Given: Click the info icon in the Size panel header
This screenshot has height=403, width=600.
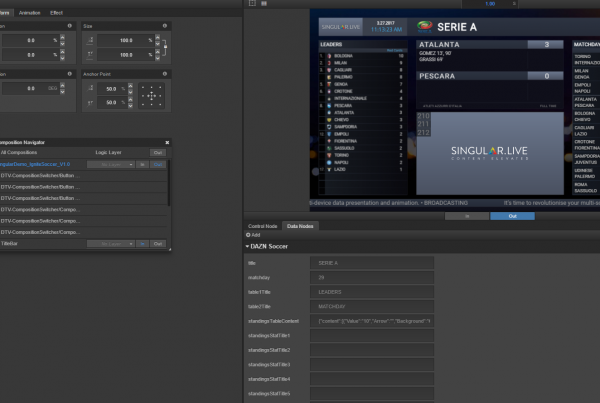Looking at the screenshot, I should click(165, 26).
